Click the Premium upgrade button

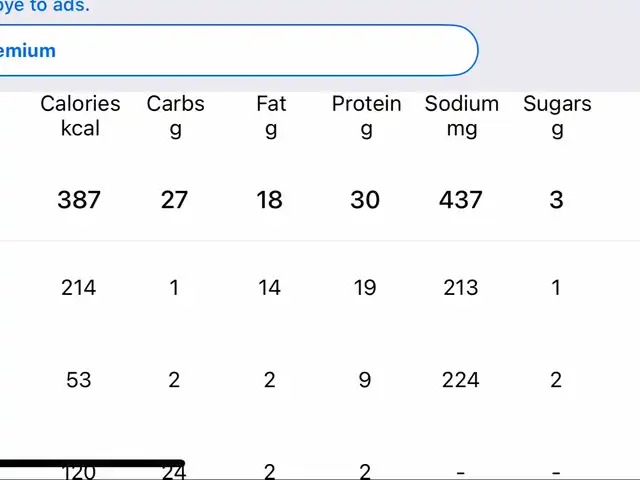tap(239, 51)
